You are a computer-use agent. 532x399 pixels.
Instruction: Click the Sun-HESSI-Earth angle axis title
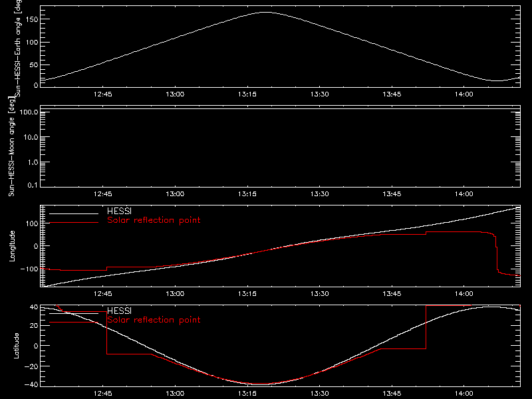pos(19,49)
